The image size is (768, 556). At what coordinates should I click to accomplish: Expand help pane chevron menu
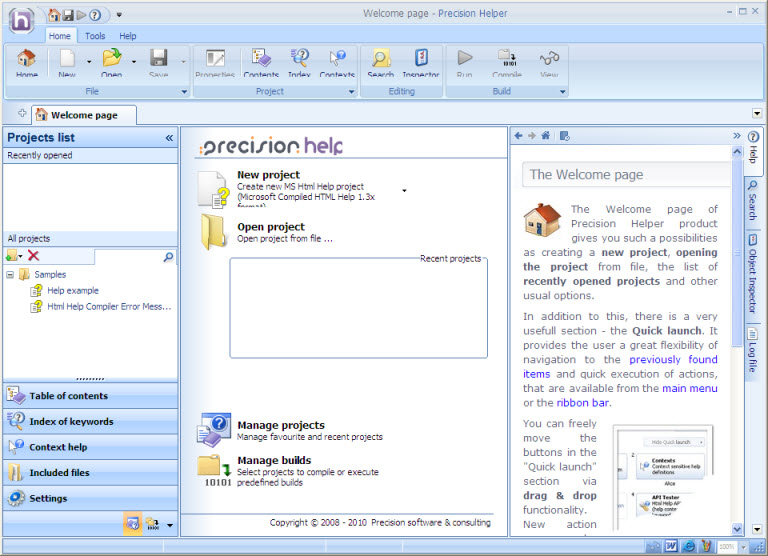737,136
